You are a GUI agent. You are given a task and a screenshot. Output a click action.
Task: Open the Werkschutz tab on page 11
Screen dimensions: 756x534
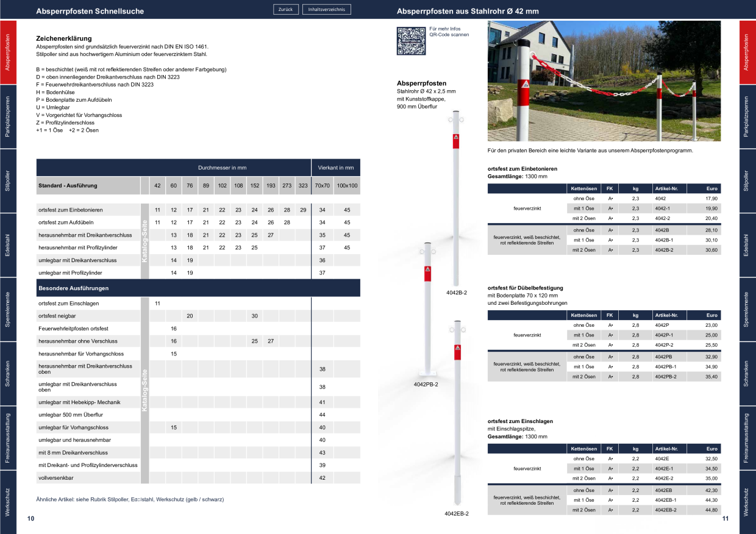click(747, 502)
